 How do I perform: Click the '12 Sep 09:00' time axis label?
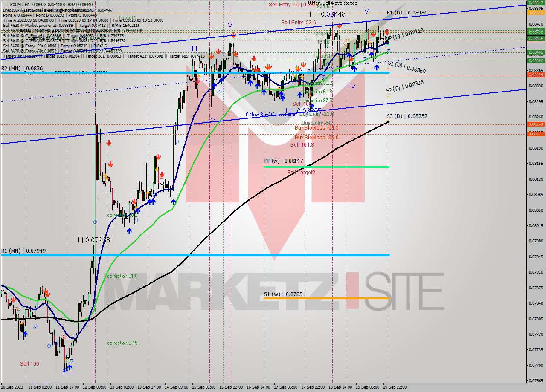[94, 387]
